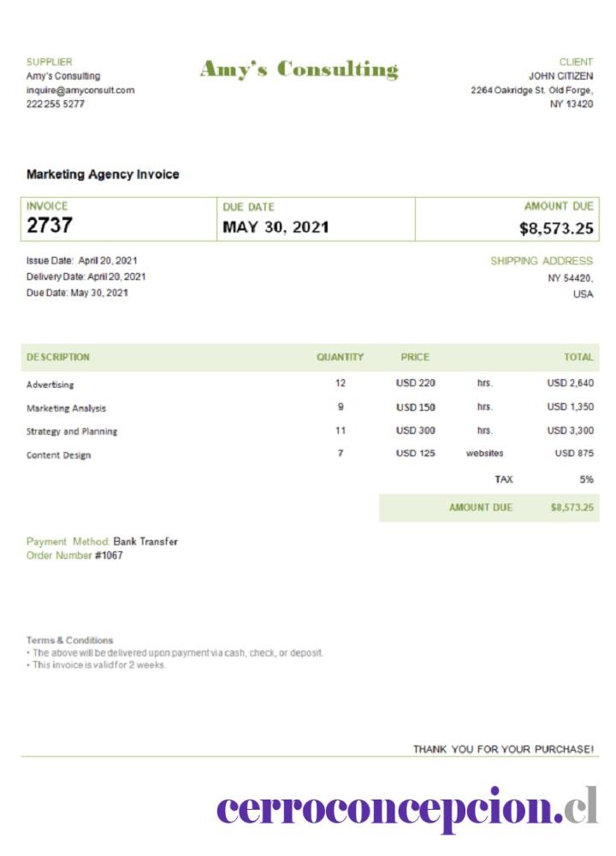Click the DESCRIPTION column header
The height and width of the screenshot is (856, 616).
tap(58, 357)
